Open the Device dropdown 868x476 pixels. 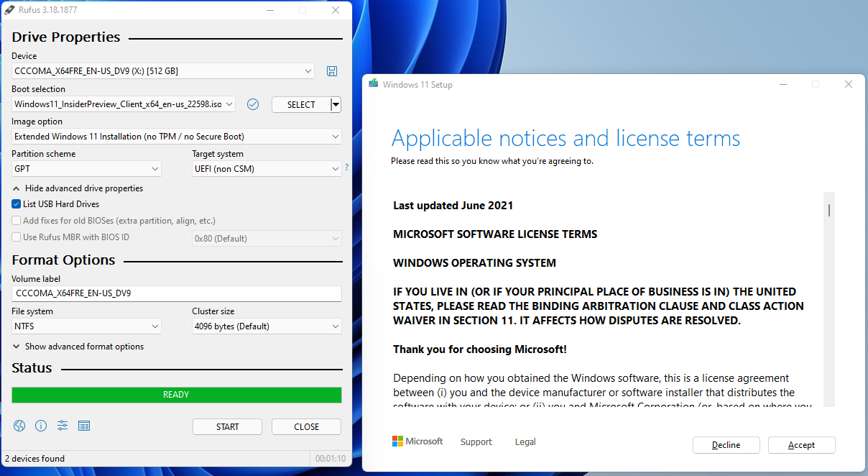tap(164, 71)
